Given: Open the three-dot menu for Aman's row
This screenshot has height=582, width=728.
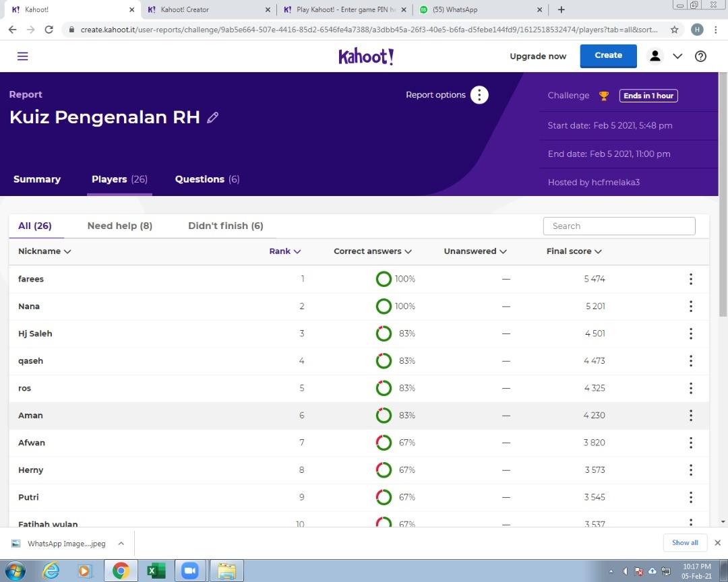Looking at the screenshot, I should point(690,416).
